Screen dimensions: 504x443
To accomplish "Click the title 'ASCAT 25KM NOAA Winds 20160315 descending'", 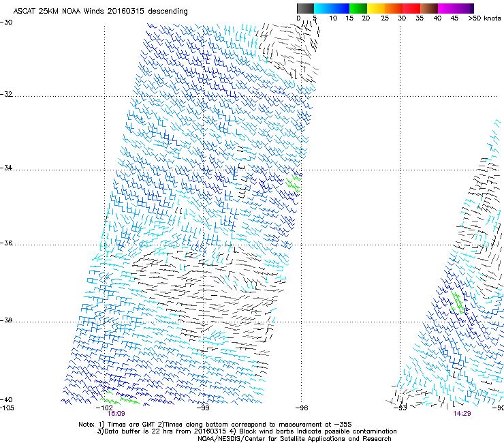I will tap(100, 11).
